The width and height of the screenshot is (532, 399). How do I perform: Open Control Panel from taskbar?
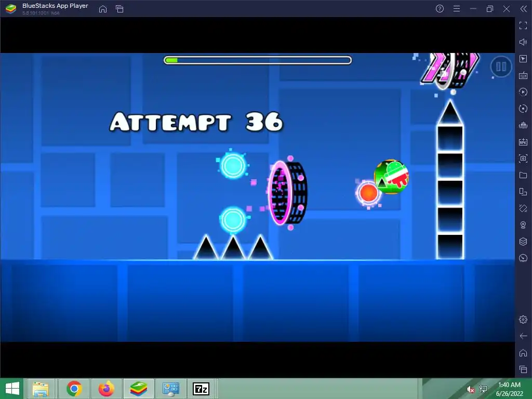point(170,389)
